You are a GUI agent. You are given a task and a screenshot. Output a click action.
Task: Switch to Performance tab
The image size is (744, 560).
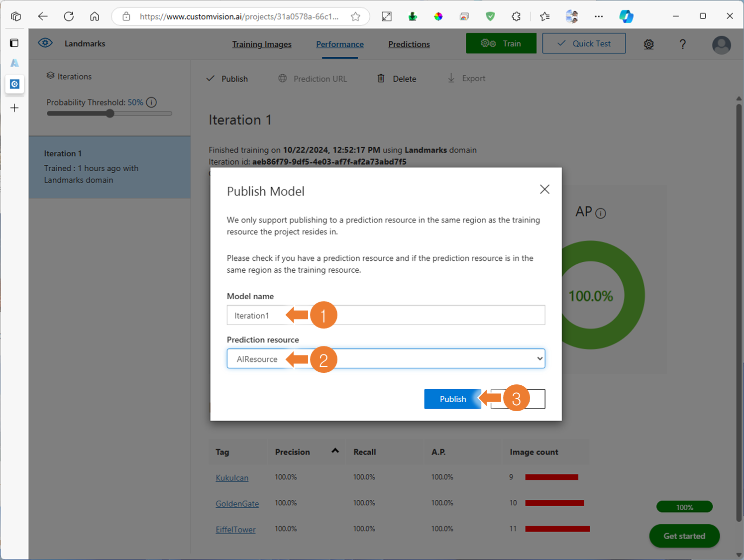click(x=340, y=44)
